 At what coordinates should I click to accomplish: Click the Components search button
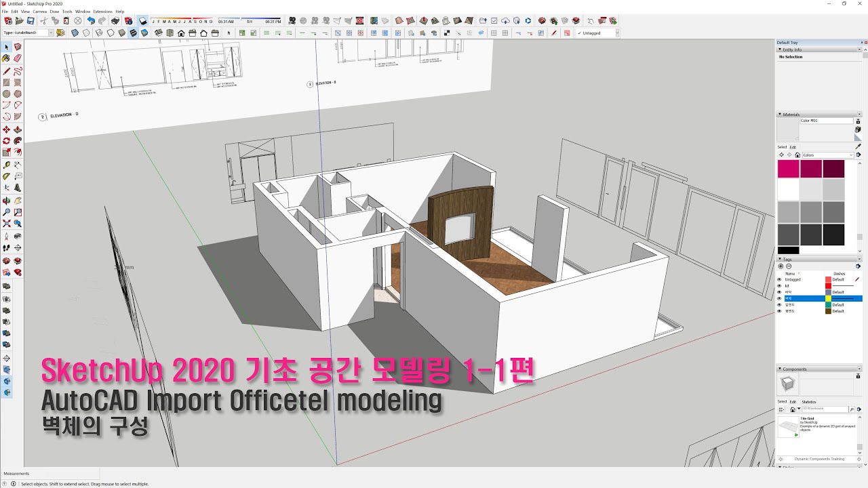coord(852,409)
